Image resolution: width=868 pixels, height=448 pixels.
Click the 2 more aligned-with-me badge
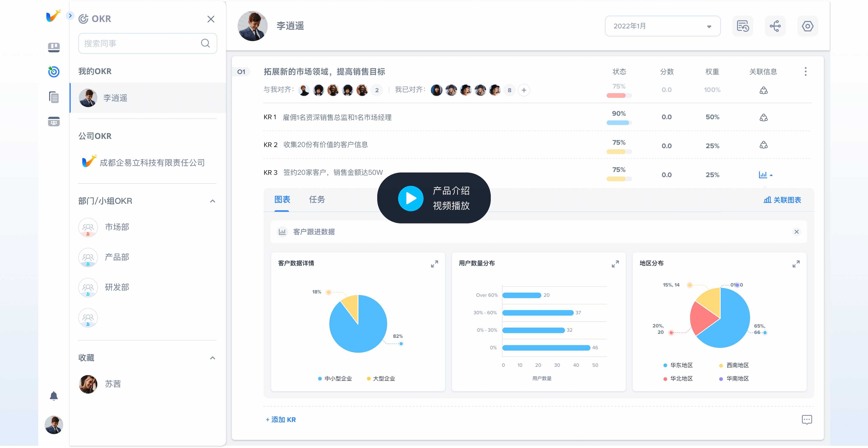click(377, 90)
